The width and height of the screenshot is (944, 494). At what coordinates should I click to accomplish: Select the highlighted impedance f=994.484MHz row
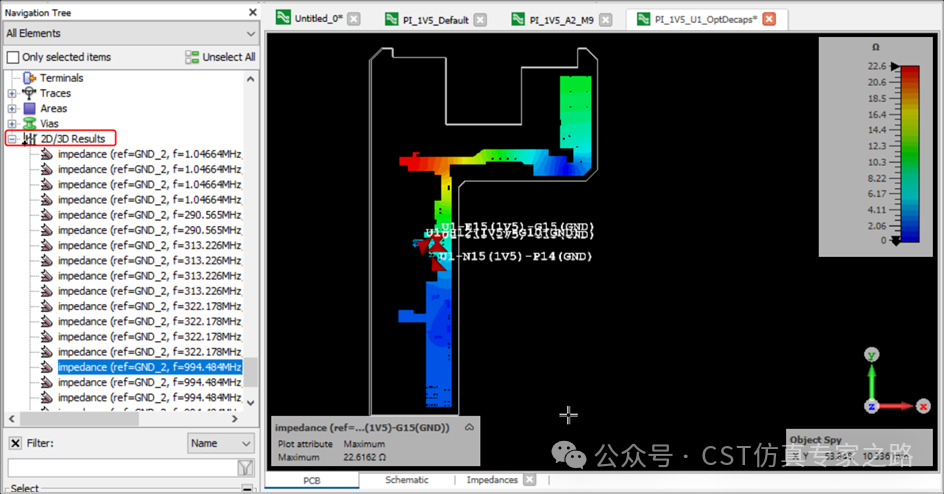(150, 367)
